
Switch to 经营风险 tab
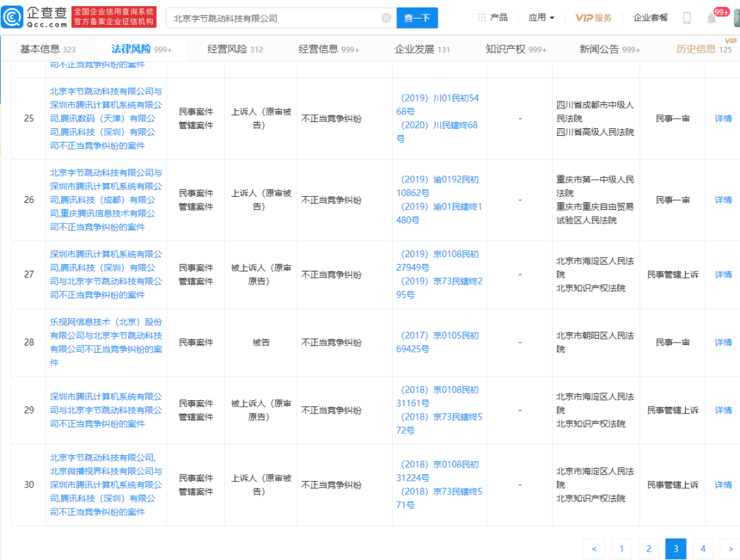pos(235,49)
